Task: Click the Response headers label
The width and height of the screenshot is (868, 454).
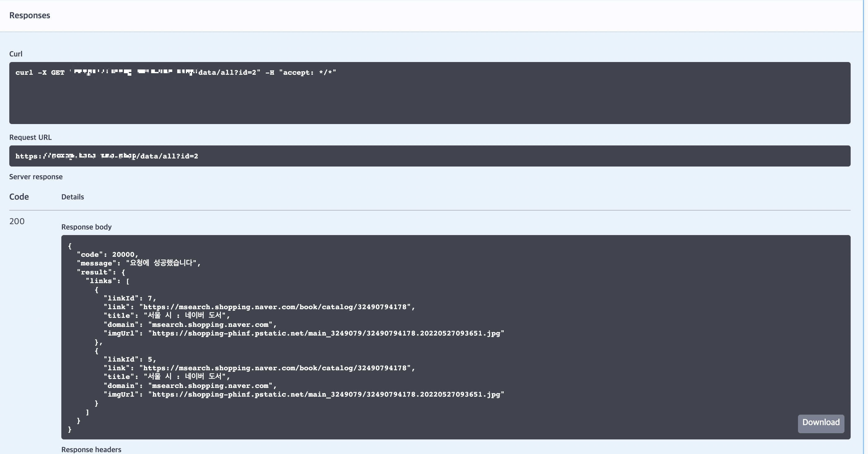Action: click(x=91, y=450)
